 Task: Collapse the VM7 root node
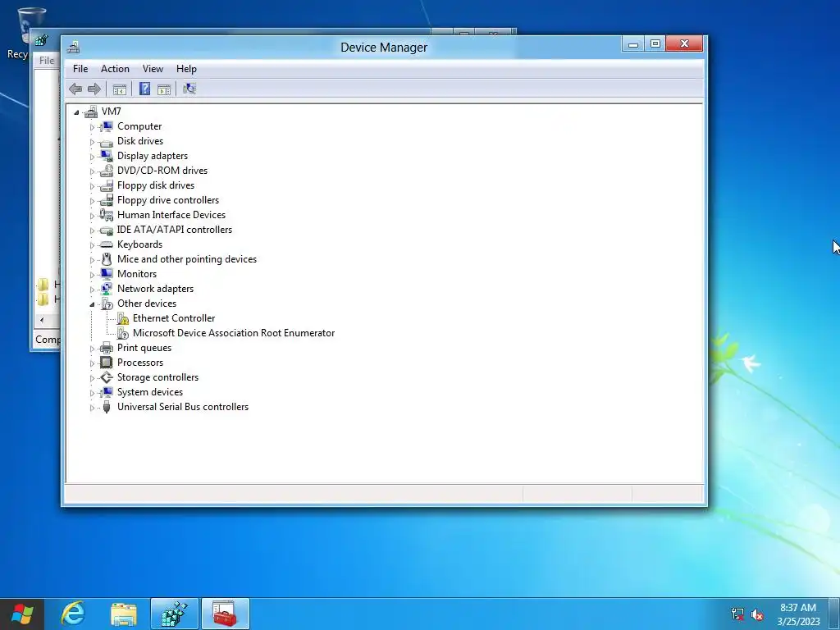coord(76,112)
